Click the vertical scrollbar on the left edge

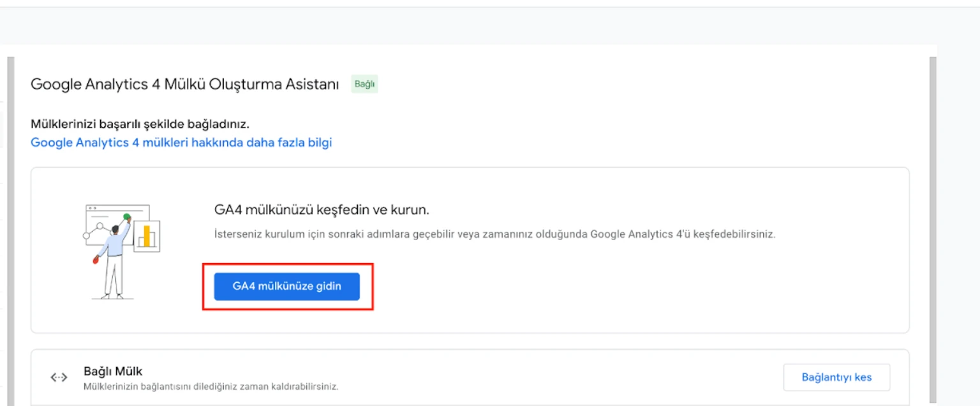[11, 223]
